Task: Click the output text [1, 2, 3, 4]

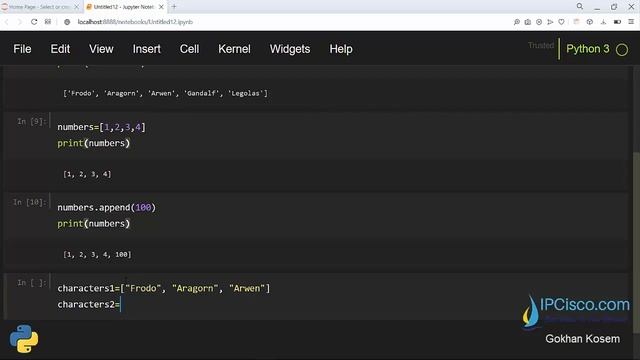Action: (87, 174)
